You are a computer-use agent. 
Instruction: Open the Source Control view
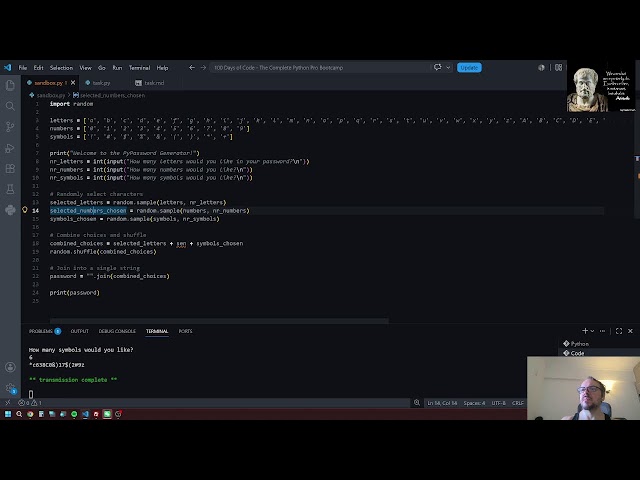10,127
